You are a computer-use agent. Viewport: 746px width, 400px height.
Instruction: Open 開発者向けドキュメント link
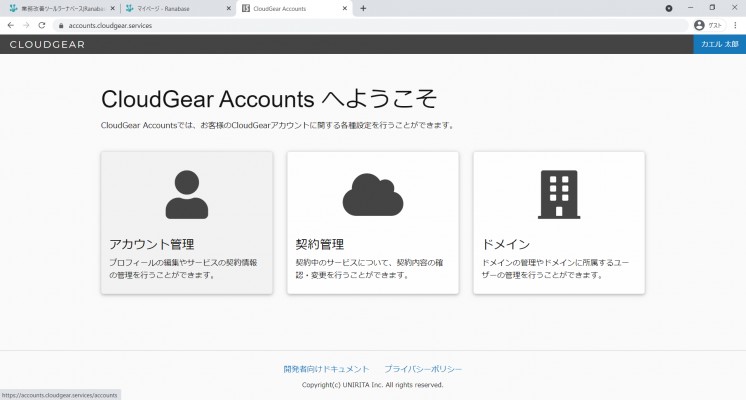coord(326,369)
